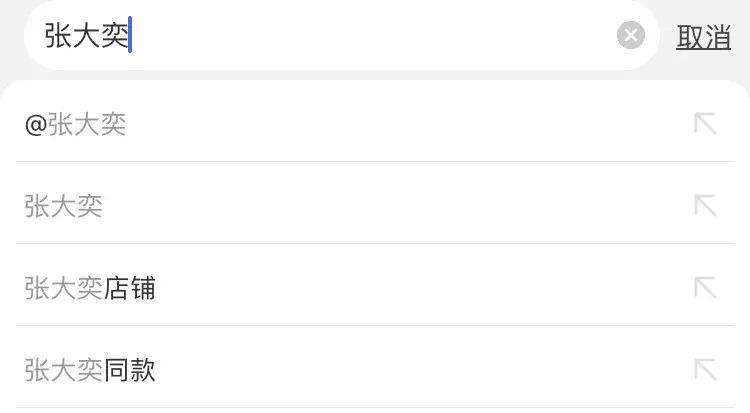This screenshot has height=413, width=750.
Task: Click the 店铺 text in the third suggestion
Action: pos(130,289)
